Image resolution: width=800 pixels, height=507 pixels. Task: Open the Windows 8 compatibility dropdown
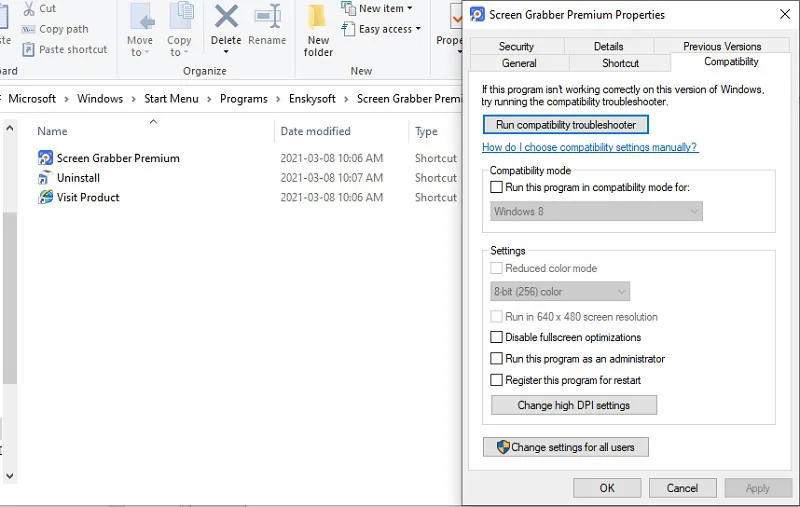(x=596, y=211)
